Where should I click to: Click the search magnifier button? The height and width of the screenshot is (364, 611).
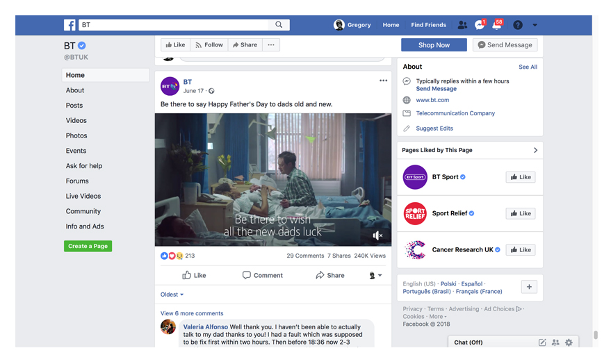coord(279,24)
